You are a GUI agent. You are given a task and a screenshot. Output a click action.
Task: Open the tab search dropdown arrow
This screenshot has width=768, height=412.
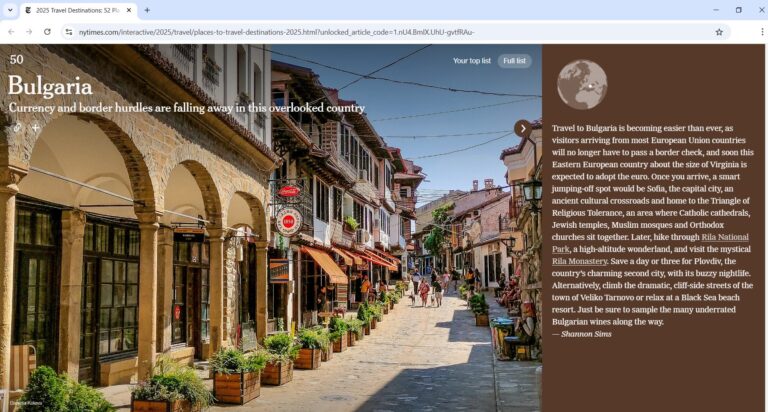click(10, 10)
